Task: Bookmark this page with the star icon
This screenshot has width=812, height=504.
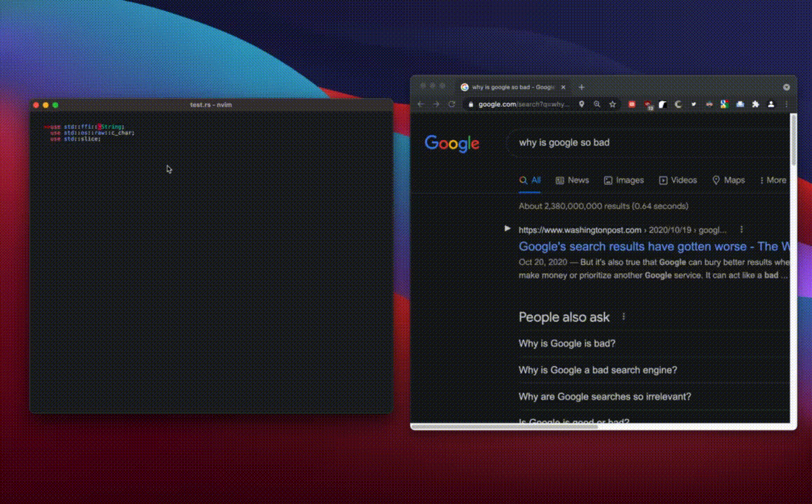Action: pyautogui.click(x=612, y=104)
